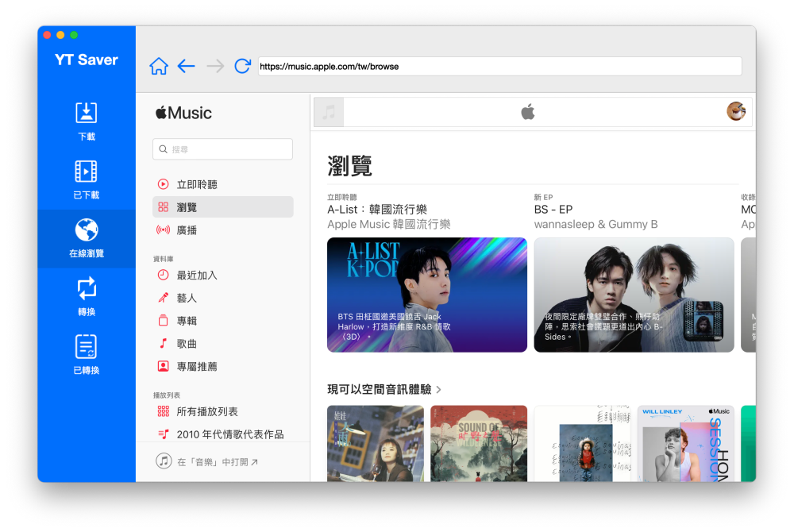Click the Apple logo in player bar
Screen dimensions: 794x532
[x=528, y=111]
